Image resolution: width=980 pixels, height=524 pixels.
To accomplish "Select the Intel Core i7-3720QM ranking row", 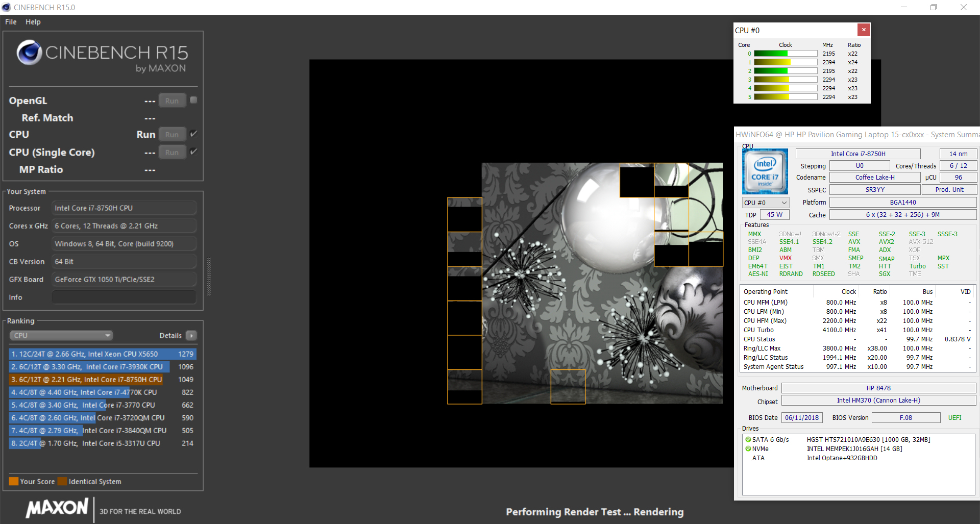I will (x=103, y=418).
